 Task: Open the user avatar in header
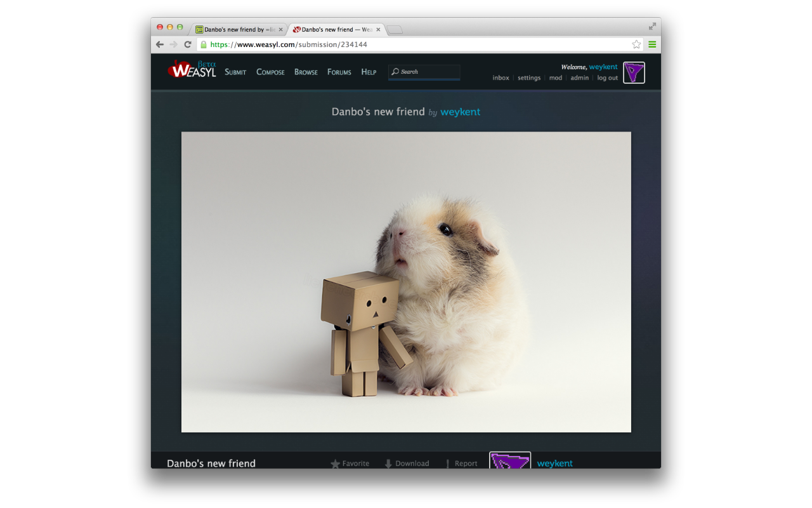click(634, 72)
